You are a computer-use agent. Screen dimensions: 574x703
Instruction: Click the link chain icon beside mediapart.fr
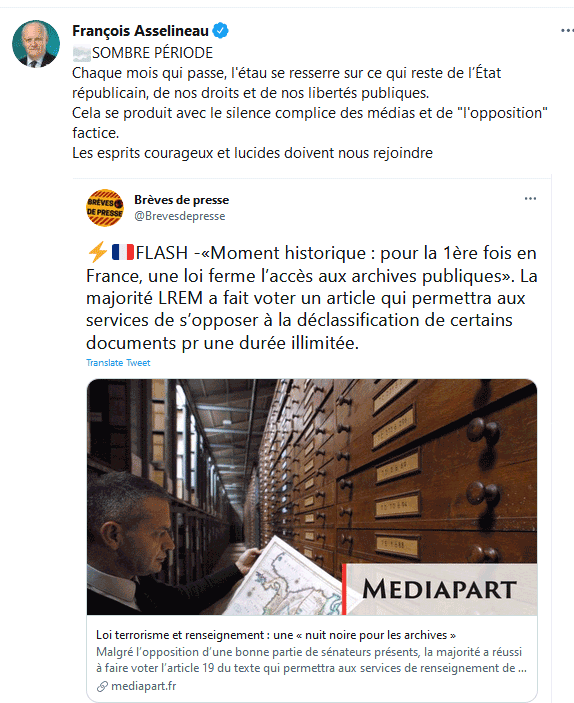[x=102, y=686]
